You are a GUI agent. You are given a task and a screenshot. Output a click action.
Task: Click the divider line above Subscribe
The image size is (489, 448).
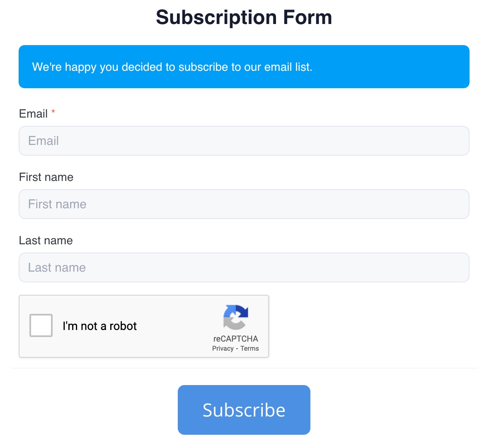(x=244, y=368)
